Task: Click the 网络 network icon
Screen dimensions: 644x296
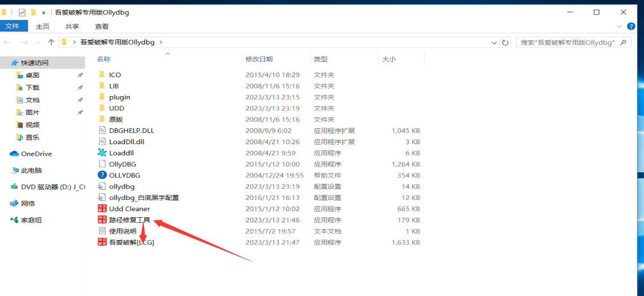Action: pos(14,203)
